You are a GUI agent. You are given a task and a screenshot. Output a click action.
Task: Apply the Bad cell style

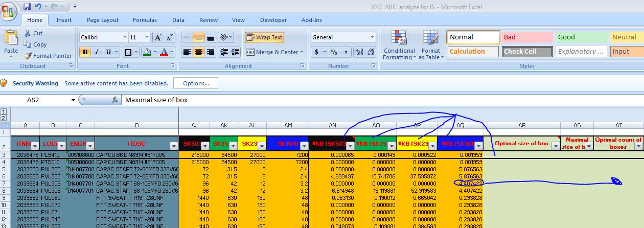pos(526,37)
